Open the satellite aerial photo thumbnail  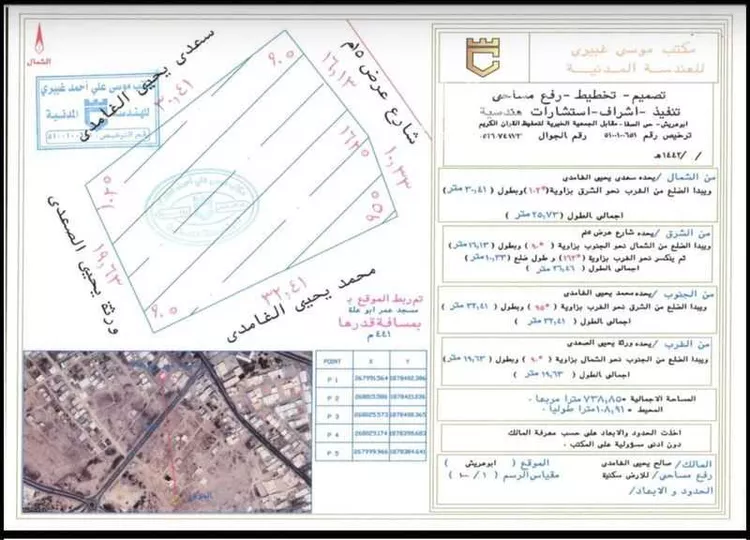(x=167, y=432)
